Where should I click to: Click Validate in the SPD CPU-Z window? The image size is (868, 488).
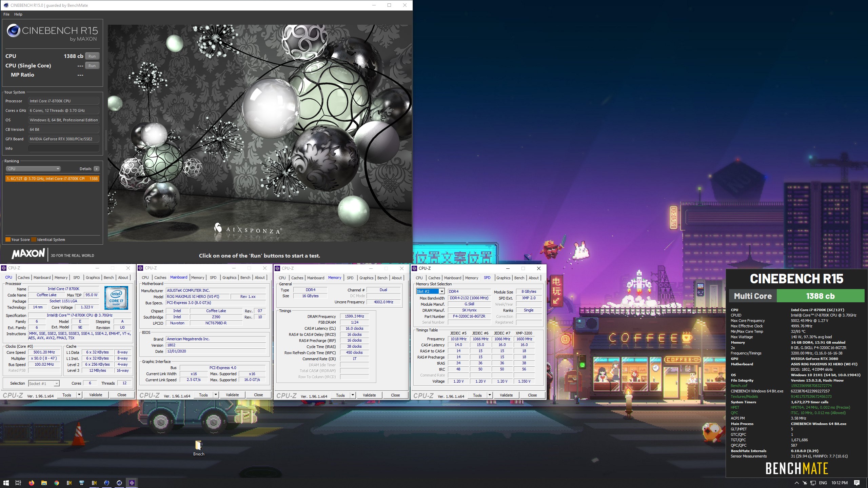(506, 395)
